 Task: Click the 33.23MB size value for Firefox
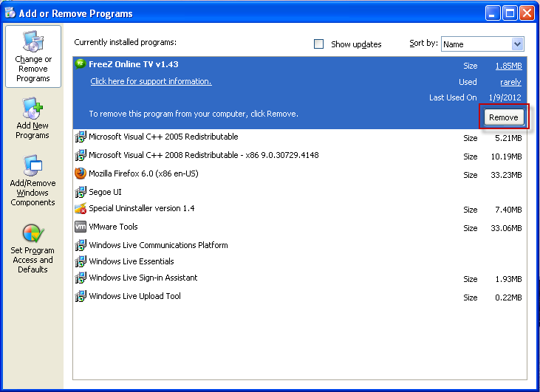506,175
